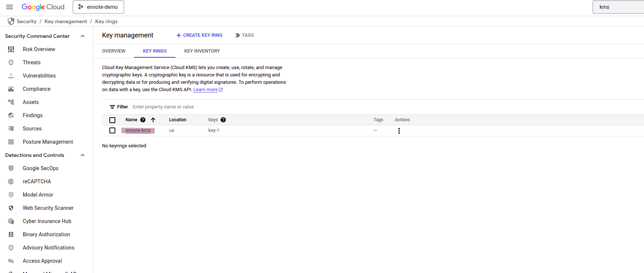The height and width of the screenshot is (273, 644).
Task: Open Findings in the sidebar
Action: click(x=33, y=115)
